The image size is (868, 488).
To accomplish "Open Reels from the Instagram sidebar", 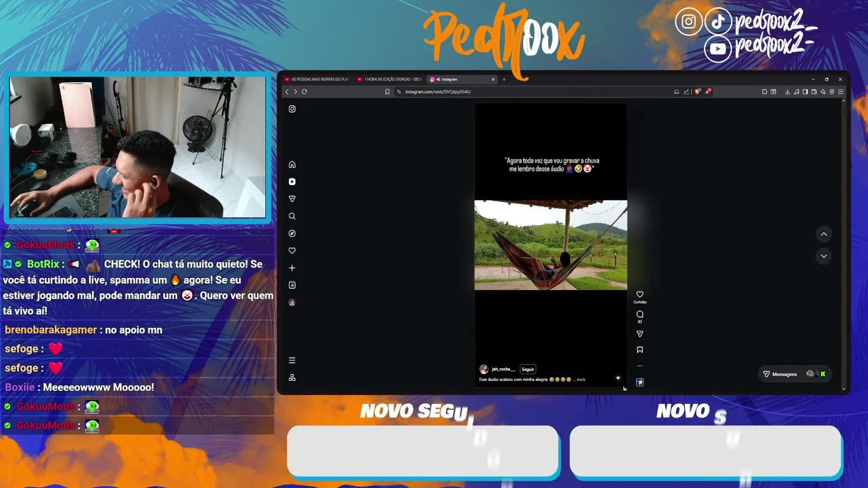I will click(x=292, y=182).
